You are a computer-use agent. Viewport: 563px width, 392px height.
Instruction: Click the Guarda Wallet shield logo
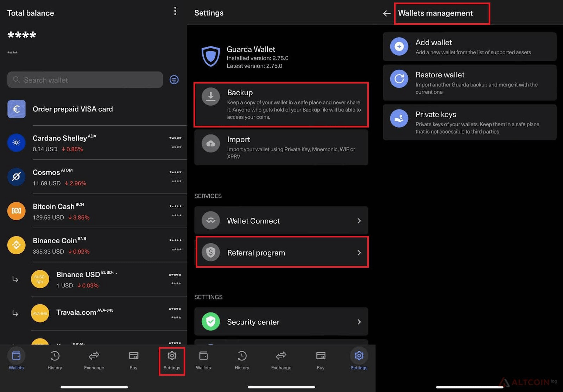(211, 56)
